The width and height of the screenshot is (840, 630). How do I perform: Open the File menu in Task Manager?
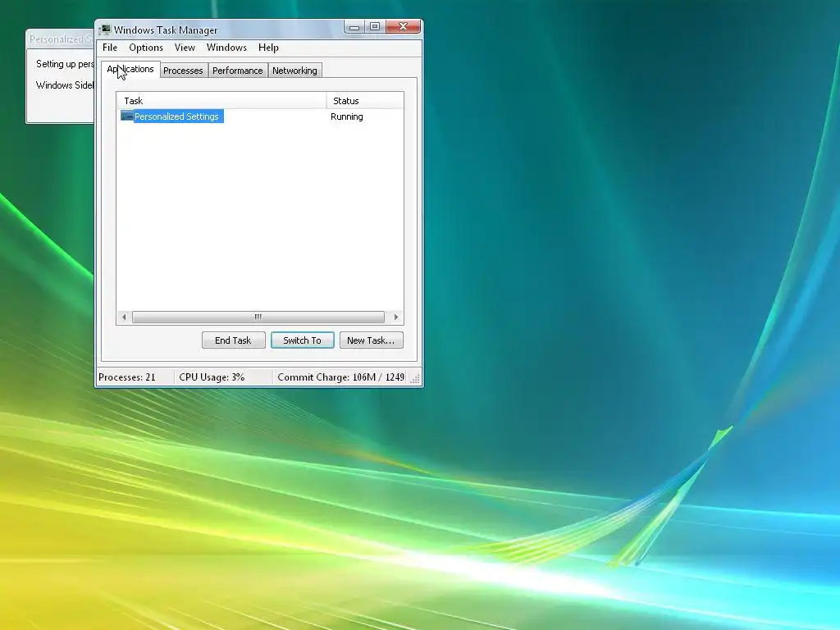(x=110, y=48)
